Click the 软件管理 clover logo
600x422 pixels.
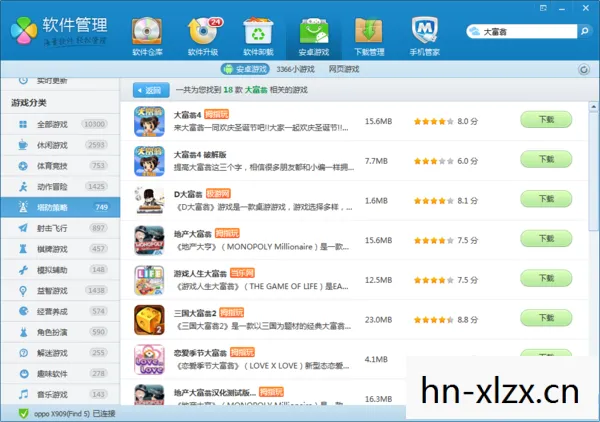(x=24, y=30)
